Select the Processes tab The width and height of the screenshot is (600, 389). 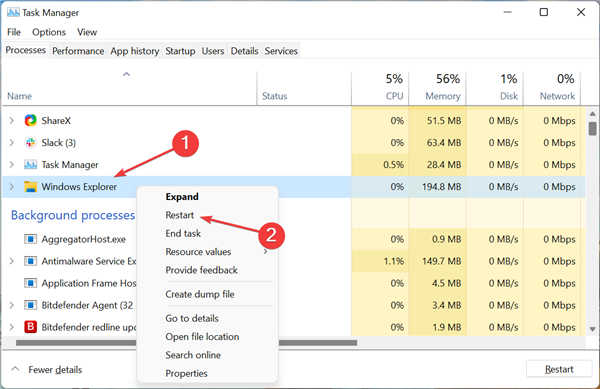tap(26, 50)
